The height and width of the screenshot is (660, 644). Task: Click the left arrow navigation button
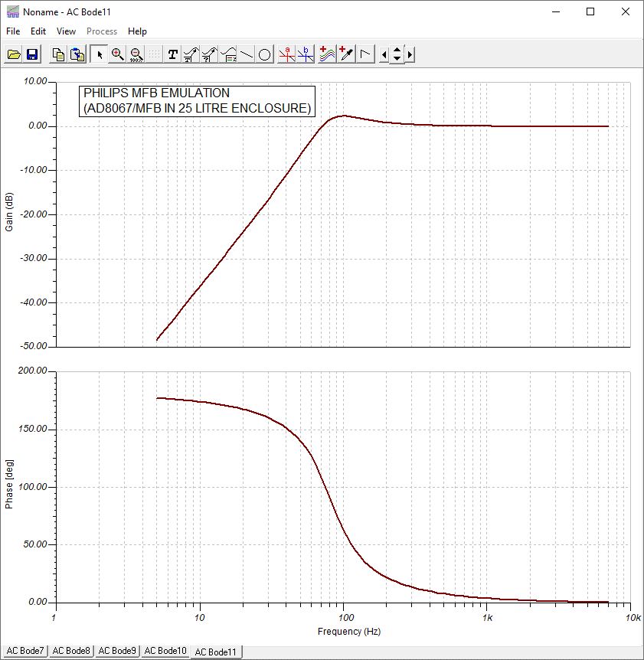pos(384,54)
